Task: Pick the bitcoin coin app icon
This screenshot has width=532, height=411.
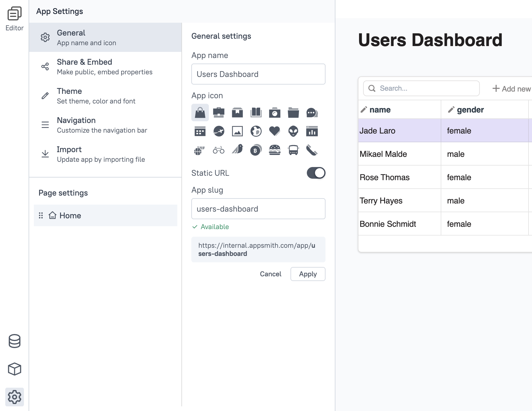Action: coord(256,150)
